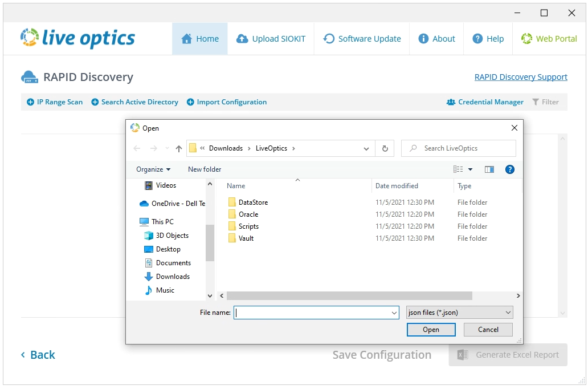
Task: Open the Help tab
Action: click(488, 39)
